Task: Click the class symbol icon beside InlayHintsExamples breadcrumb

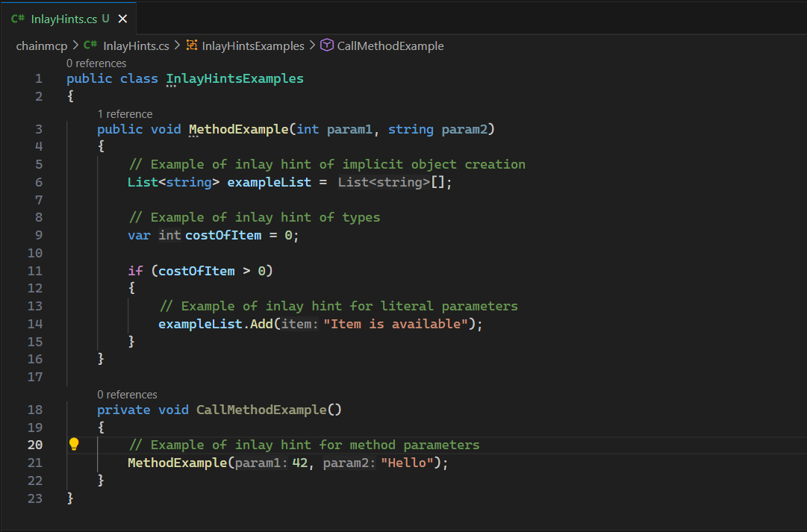Action: click(192, 46)
